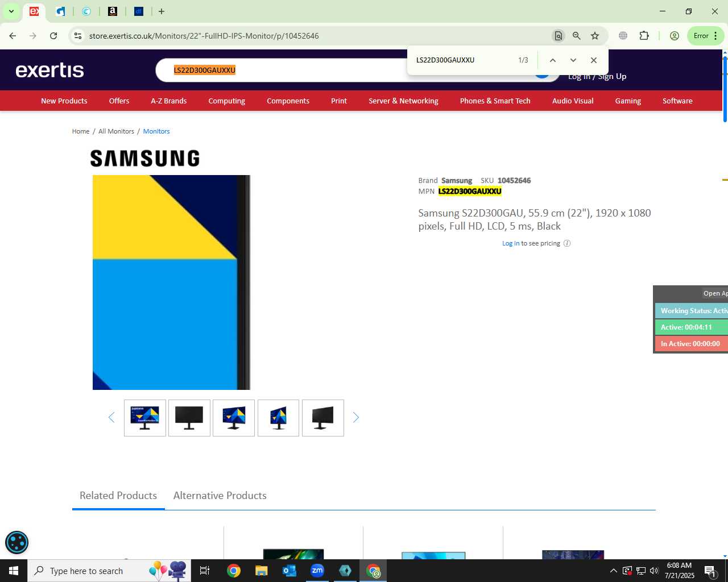
Task: Open Outlook from the taskbar
Action: pyautogui.click(x=289, y=571)
